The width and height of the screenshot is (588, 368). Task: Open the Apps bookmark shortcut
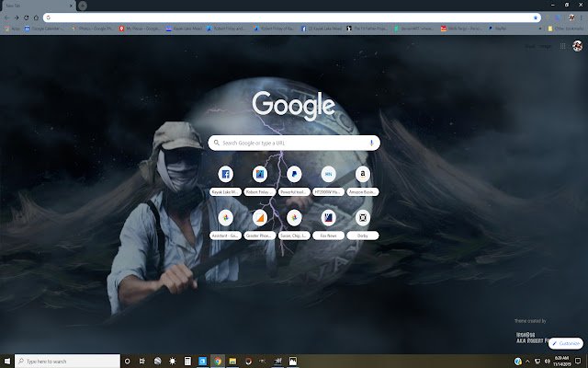[x=12, y=29]
